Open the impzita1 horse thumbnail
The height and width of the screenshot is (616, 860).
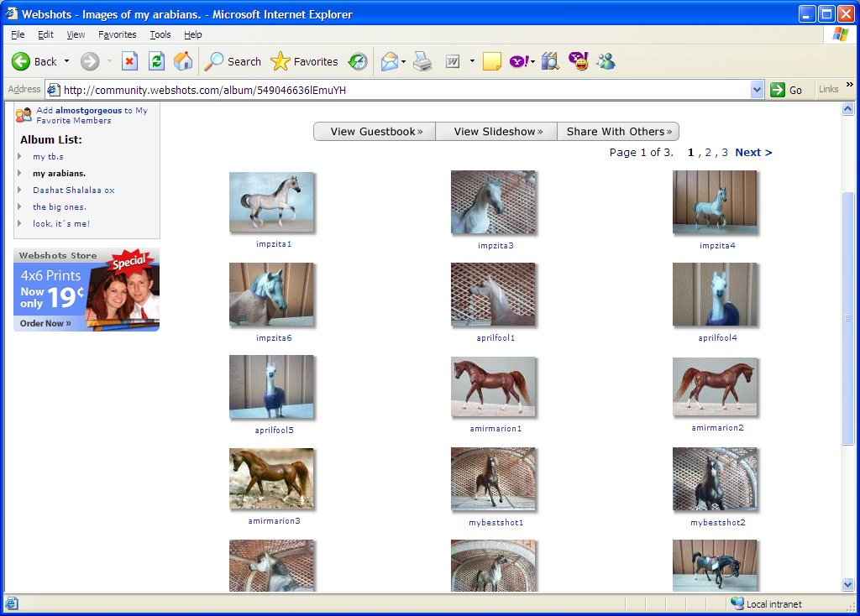point(271,201)
